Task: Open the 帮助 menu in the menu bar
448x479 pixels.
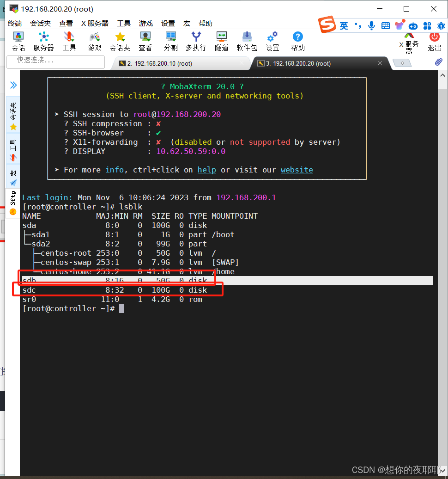Action: (x=206, y=24)
